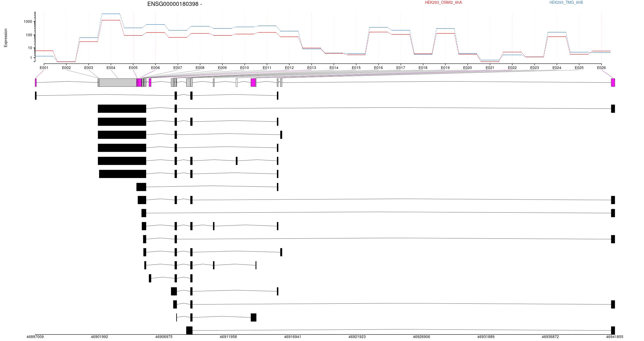644x341 pixels.
Task: Select exon label E016
Action: coord(378,68)
